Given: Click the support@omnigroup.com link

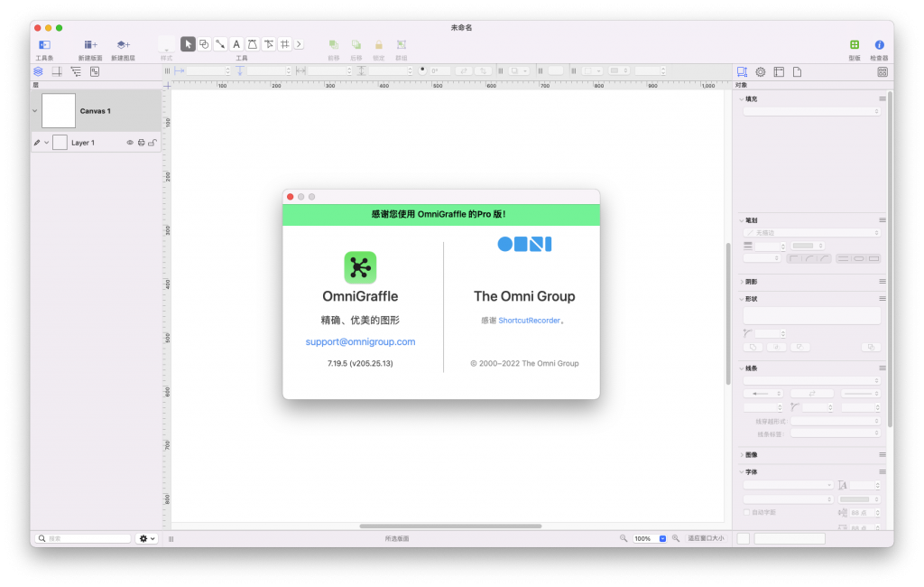Looking at the screenshot, I should 360,341.
